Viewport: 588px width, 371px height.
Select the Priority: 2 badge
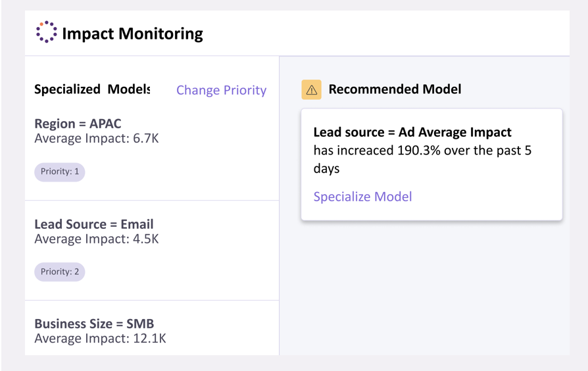(60, 272)
